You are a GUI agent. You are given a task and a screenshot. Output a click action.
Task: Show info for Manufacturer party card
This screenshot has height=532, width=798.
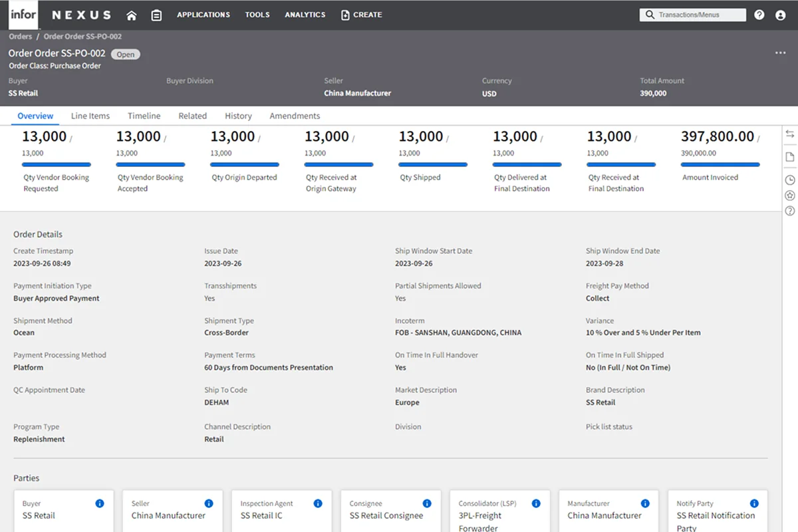pyautogui.click(x=645, y=503)
